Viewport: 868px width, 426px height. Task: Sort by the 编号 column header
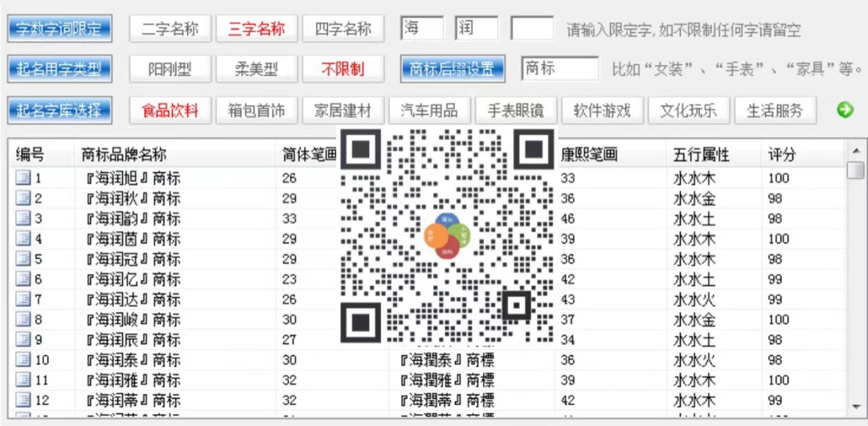(x=42, y=154)
